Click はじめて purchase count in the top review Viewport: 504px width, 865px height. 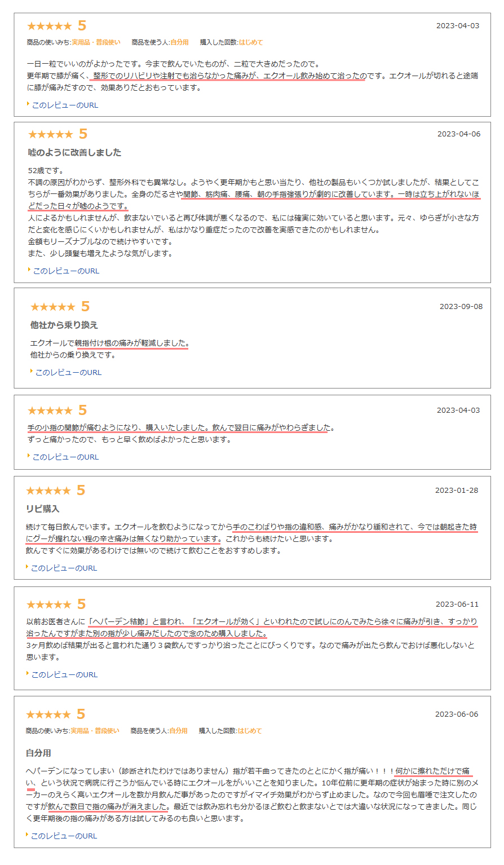point(251,42)
